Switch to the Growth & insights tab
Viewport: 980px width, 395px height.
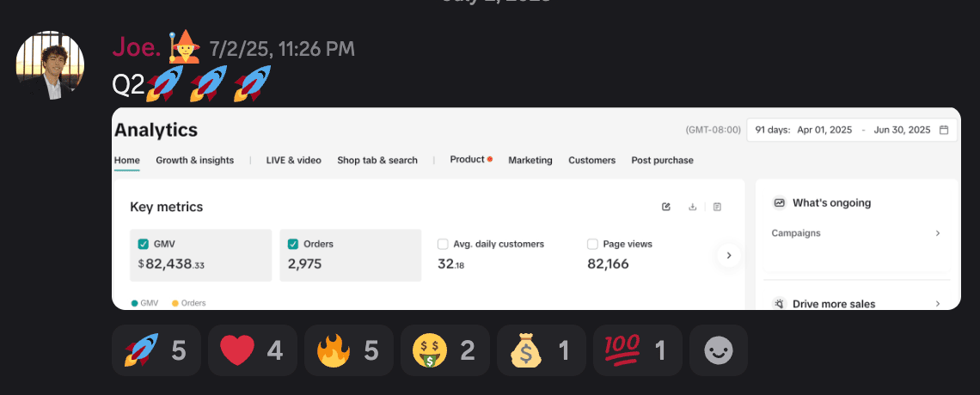click(x=194, y=160)
